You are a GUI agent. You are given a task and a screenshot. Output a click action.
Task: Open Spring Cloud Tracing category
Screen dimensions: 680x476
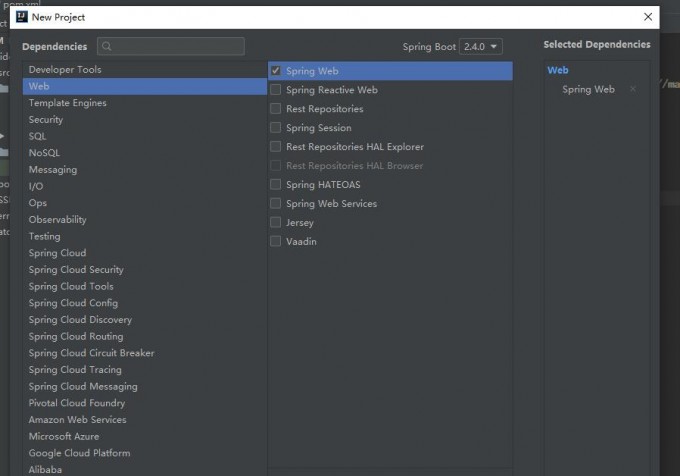click(x=145, y=370)
